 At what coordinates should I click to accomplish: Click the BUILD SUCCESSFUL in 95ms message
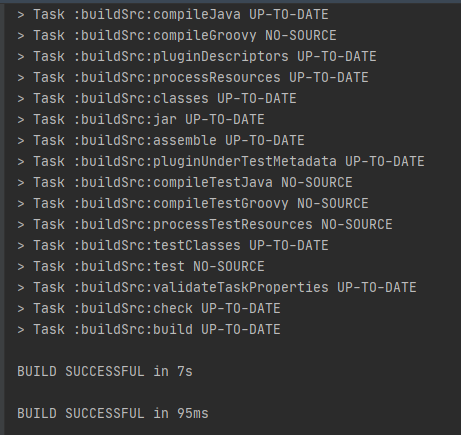[113, 414]
